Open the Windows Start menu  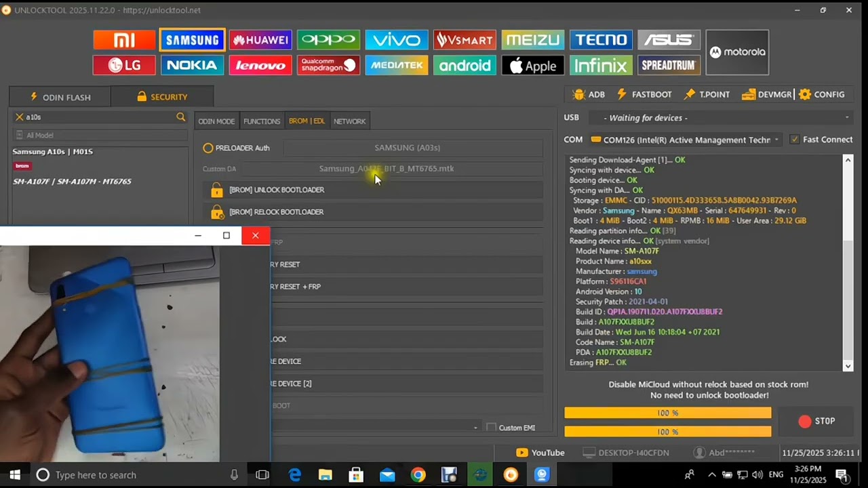click(14, 475)
